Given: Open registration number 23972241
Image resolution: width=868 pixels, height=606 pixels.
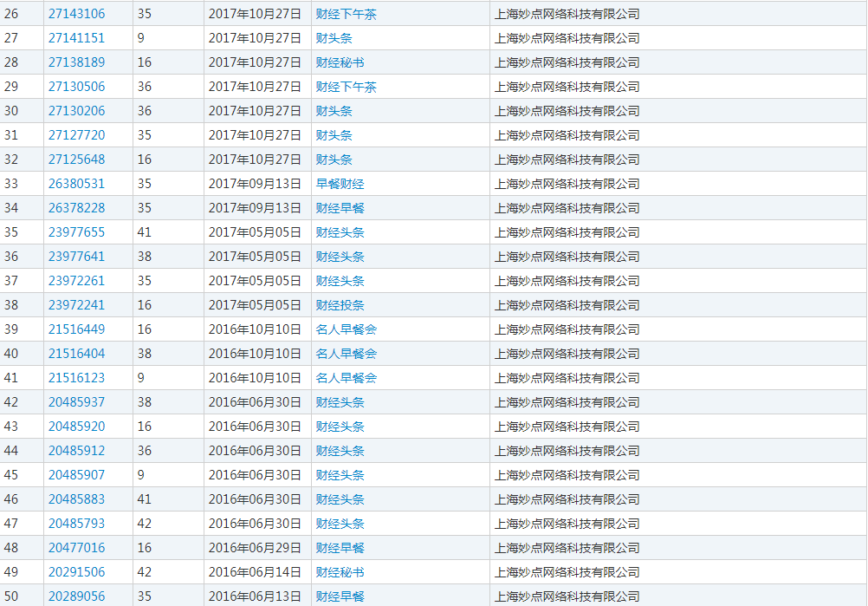Looking at the screenshot, I should pos(76,305).
